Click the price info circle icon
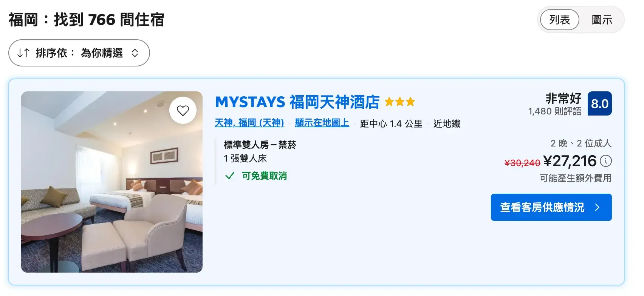 (x=606, y=161)
